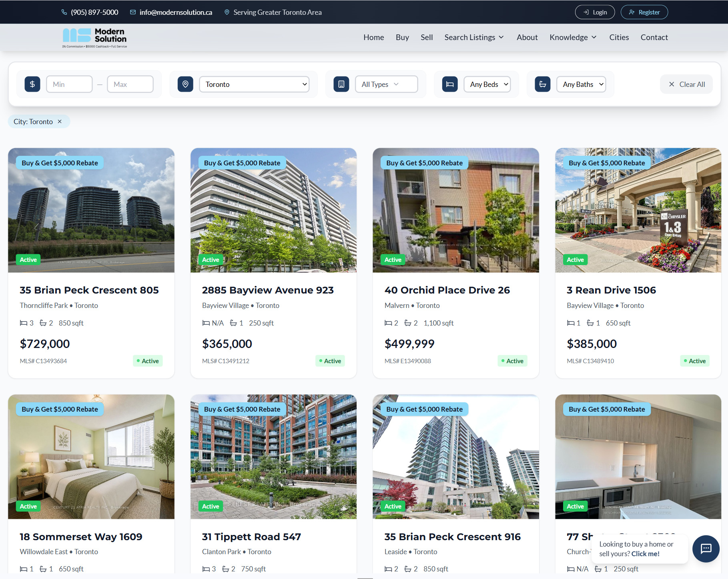Click the Max price field

point(130,84)
